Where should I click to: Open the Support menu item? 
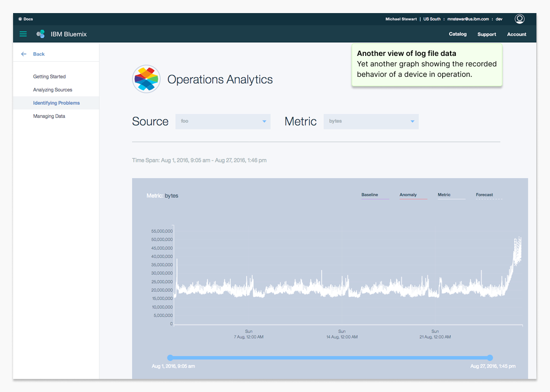pos(487,34)
